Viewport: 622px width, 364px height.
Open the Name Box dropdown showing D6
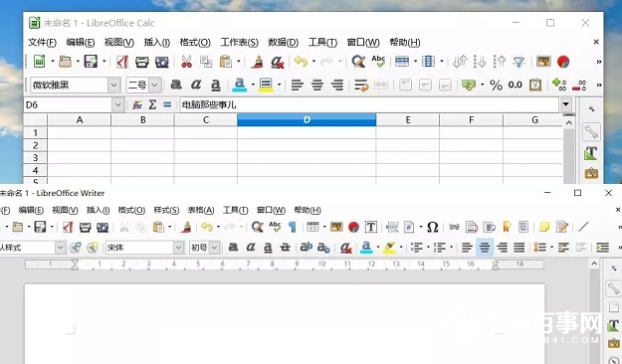point(117,104)
